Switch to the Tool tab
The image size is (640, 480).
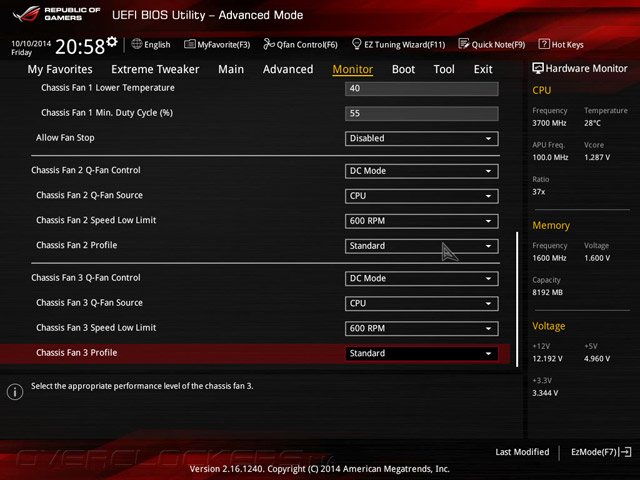coord(444,69)
